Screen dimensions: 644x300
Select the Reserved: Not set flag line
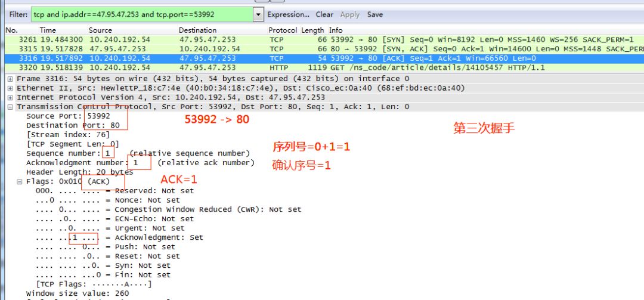coord(114,191)
